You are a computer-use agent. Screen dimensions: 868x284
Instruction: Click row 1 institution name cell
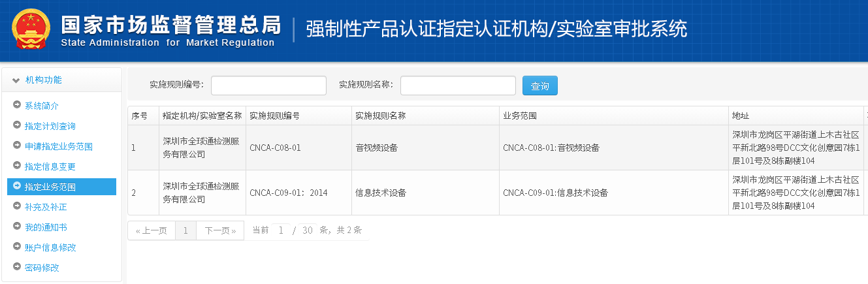[x=202, y=148]
